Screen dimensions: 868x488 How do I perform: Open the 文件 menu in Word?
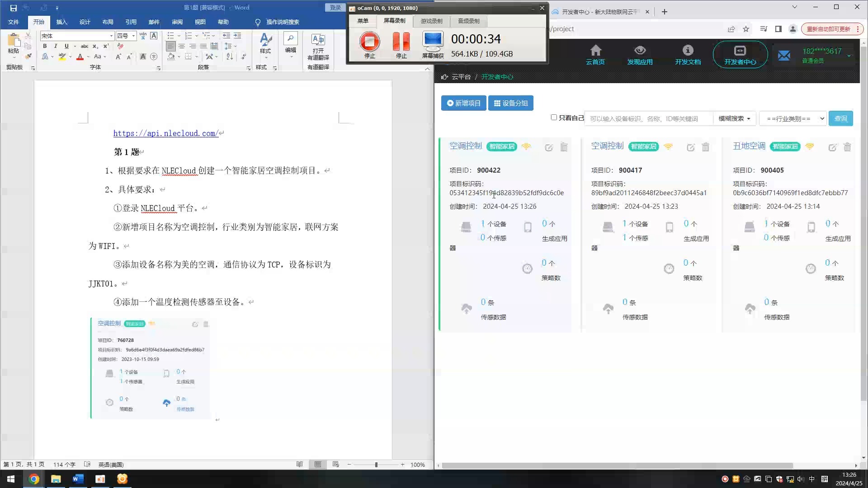[14, 22]
